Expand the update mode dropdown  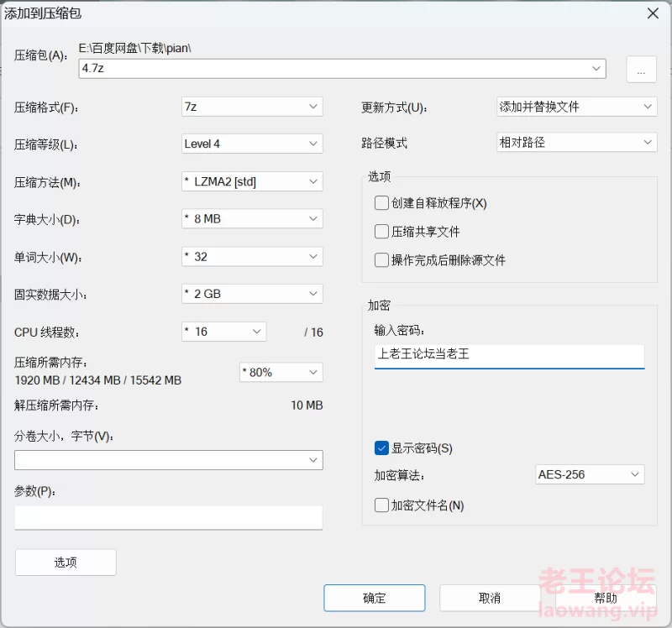coord(576,107)
